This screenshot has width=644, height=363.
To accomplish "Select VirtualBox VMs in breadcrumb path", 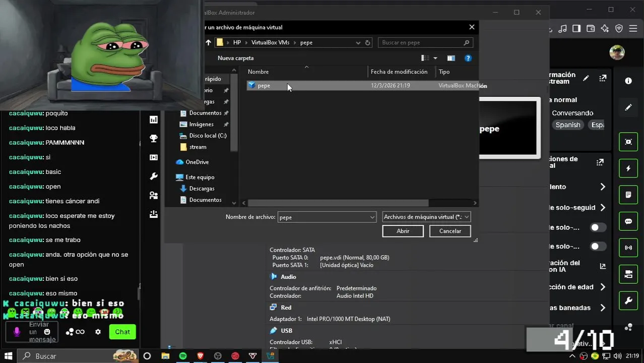I will (x=270, y=42).
